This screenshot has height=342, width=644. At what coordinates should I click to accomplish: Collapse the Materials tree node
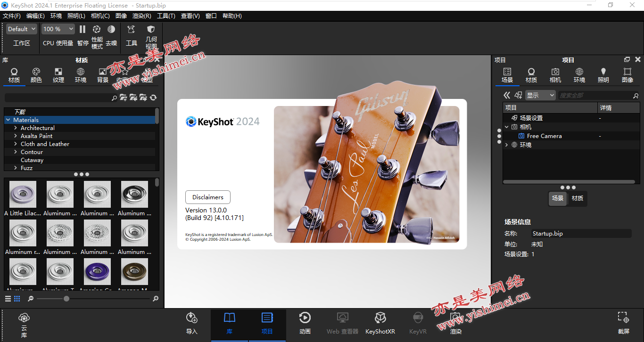point(8,120)
